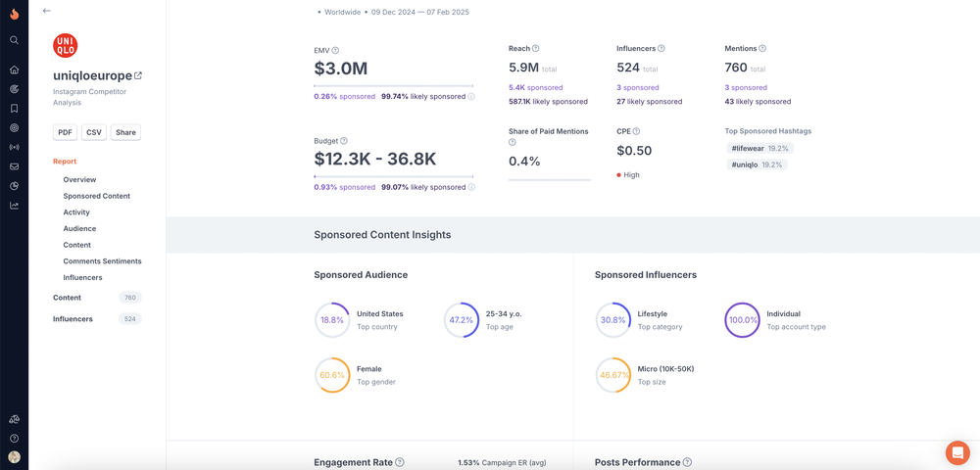Click Share of Paid Mentions progress bar
The width and height of the screenshot is (980, 470).
tap(550, 180)
